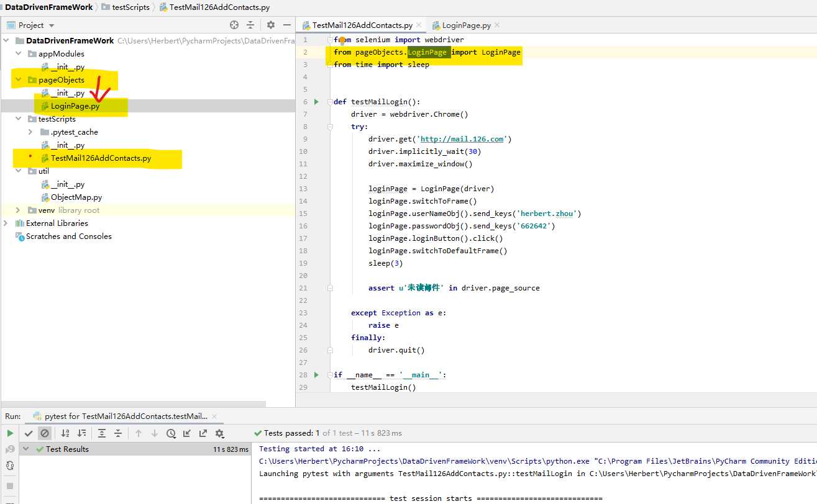Select __init__.py under testScripts

[68, 145]
